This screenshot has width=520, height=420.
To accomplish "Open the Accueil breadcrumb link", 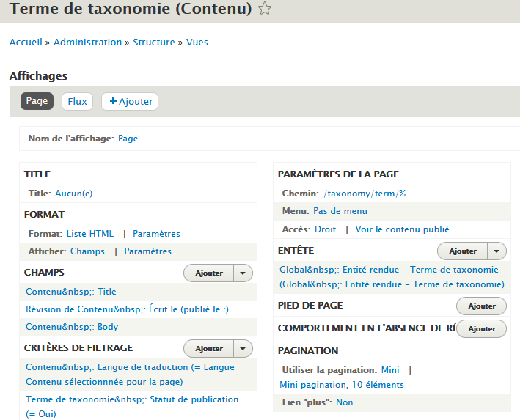I will pyautogui.click(x=26, y=43).
